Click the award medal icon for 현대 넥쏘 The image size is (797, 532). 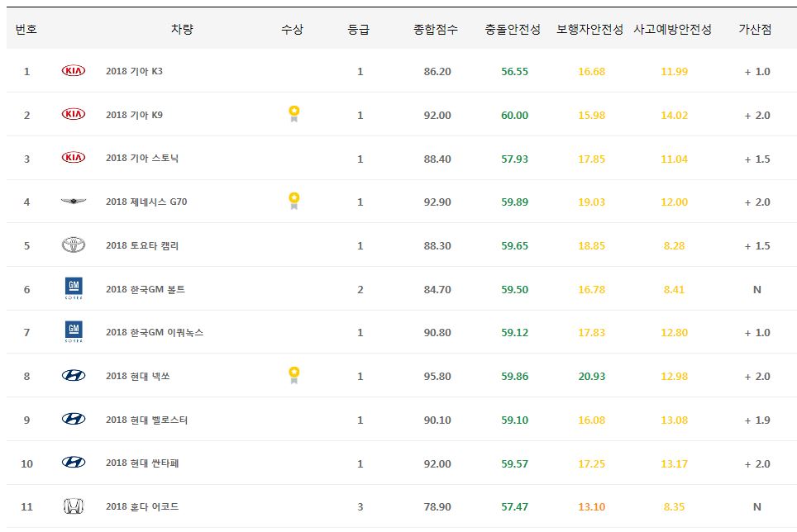pos(294,375)
